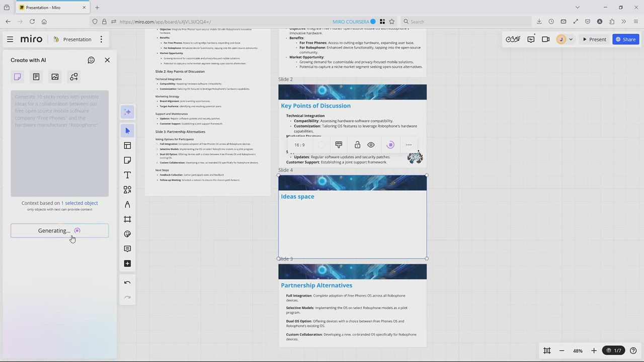Start Present mode
This screenshot has height=362, width=644.
pyautogui.click(x=594, y=39)
